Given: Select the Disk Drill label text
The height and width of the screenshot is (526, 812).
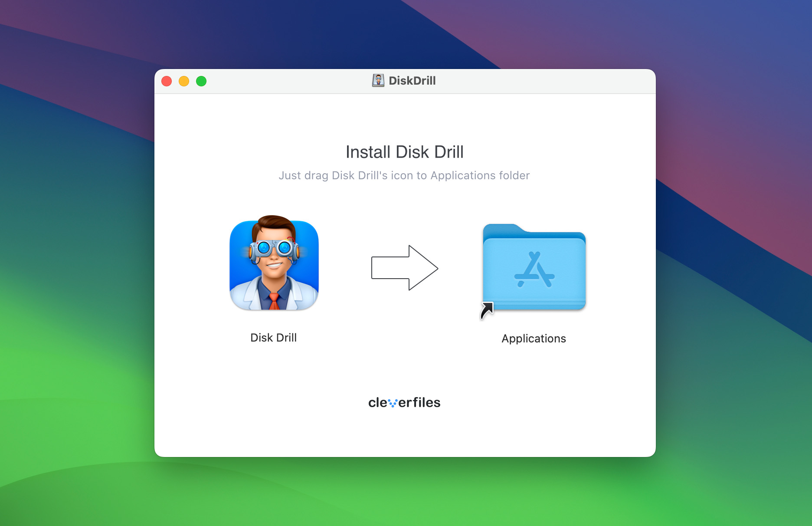Looking at the screenshot, I should tap(274, 337).
